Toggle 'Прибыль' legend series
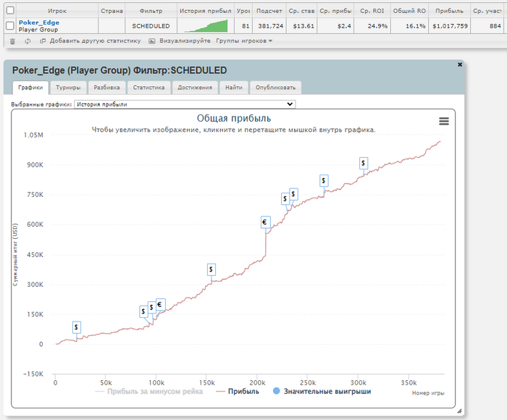 tap(238, 391)
